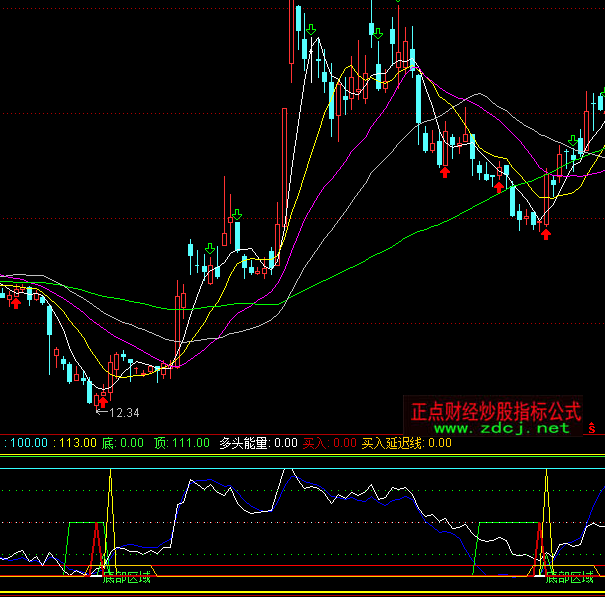Open the www.zdcj.net link
The height and width of the screenshot is (597, 605).
point(501,428)
